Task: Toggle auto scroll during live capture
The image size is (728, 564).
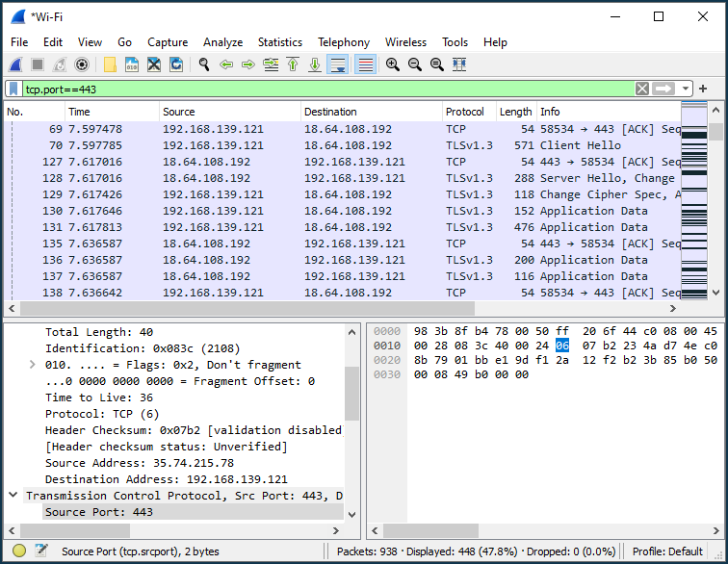Action: 338,64
